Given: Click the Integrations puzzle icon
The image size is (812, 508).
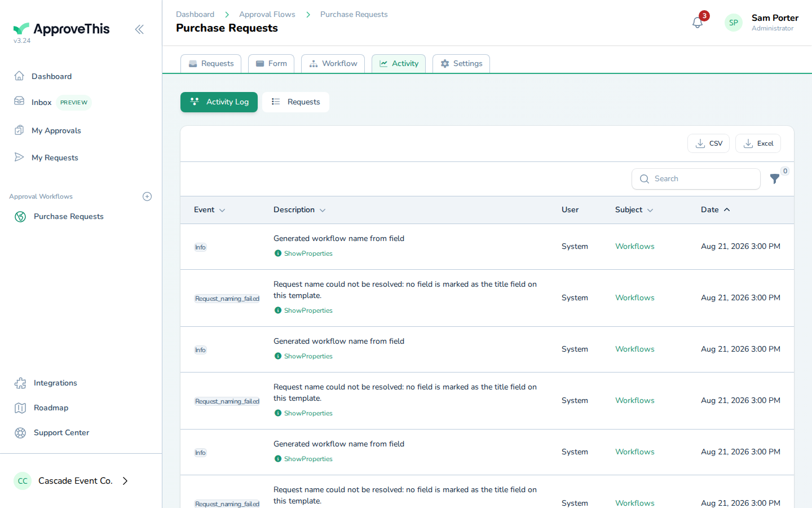Looking at the screenshot, I should [20, 383].
